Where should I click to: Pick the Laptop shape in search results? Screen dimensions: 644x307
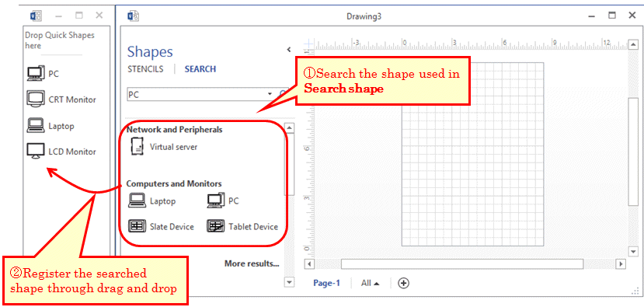pos(137,201)
